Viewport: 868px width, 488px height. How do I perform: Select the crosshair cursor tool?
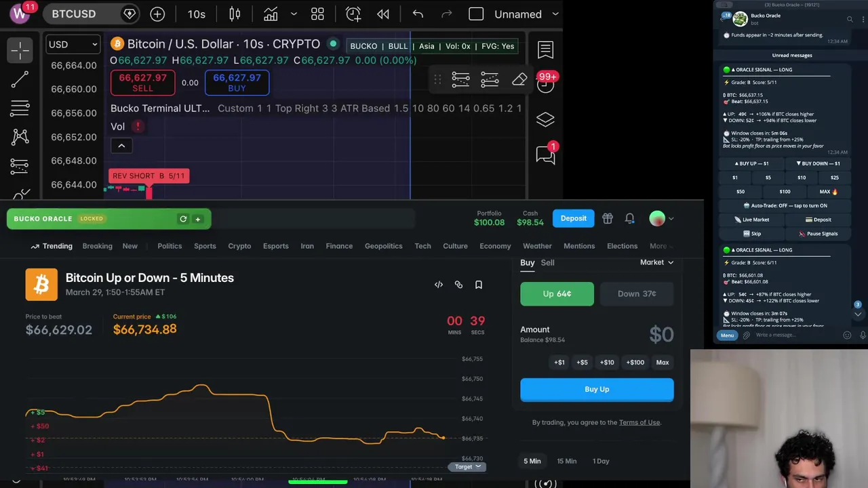20,50
